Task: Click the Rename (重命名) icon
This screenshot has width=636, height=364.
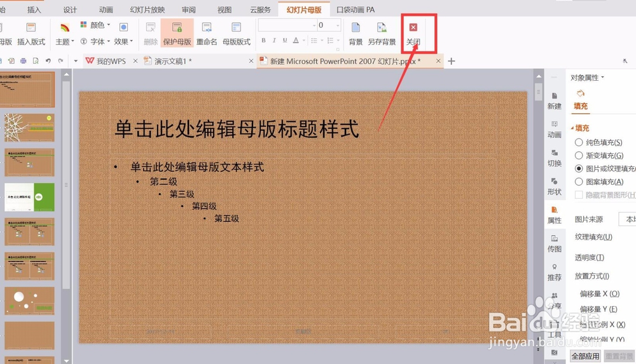Action: [207, 27]
